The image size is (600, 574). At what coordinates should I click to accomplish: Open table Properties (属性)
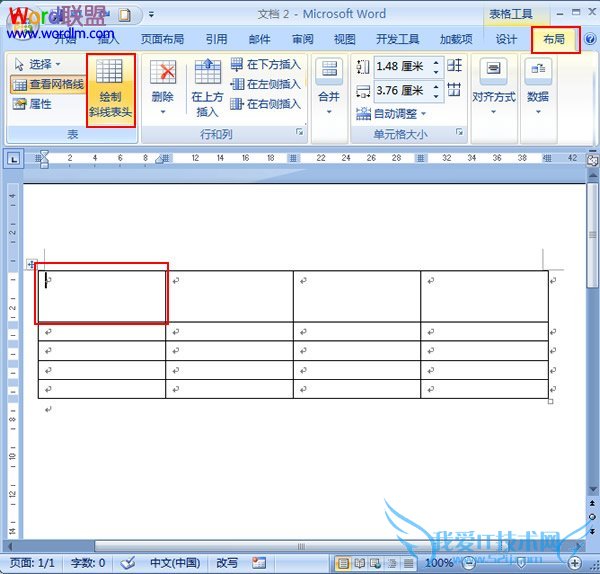click(x=32, y=104)
